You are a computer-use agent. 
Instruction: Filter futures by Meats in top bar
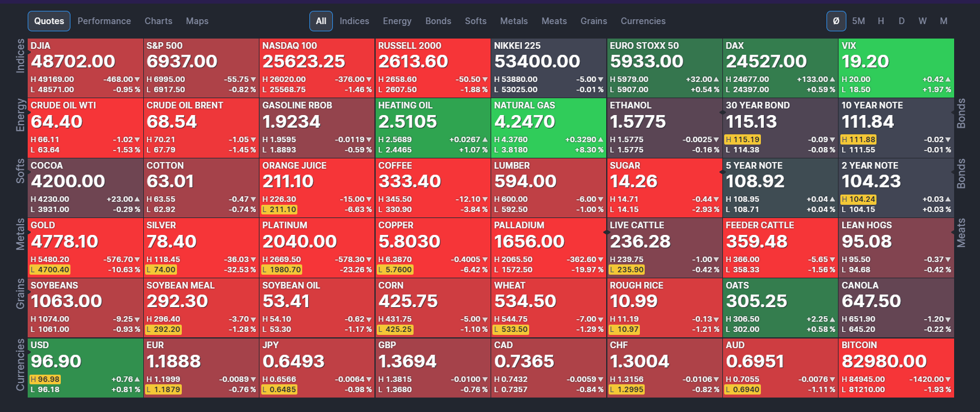[x=554, y=21]
